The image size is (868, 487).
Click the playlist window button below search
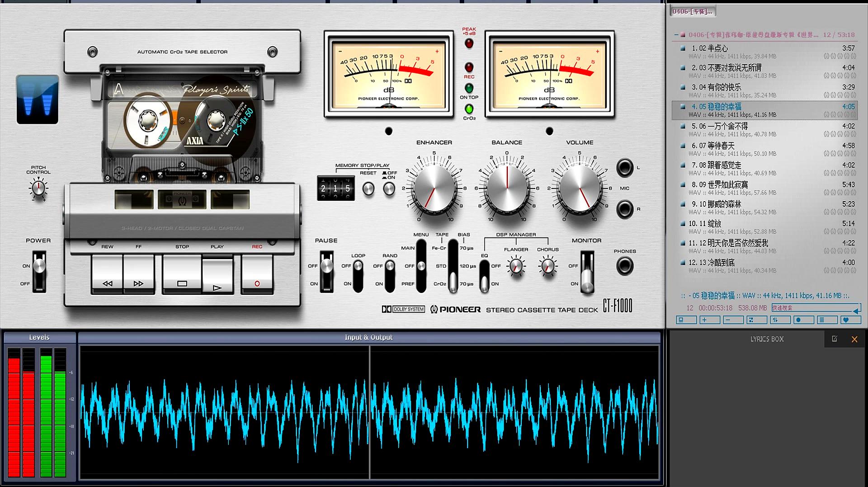tap(686, 320)
